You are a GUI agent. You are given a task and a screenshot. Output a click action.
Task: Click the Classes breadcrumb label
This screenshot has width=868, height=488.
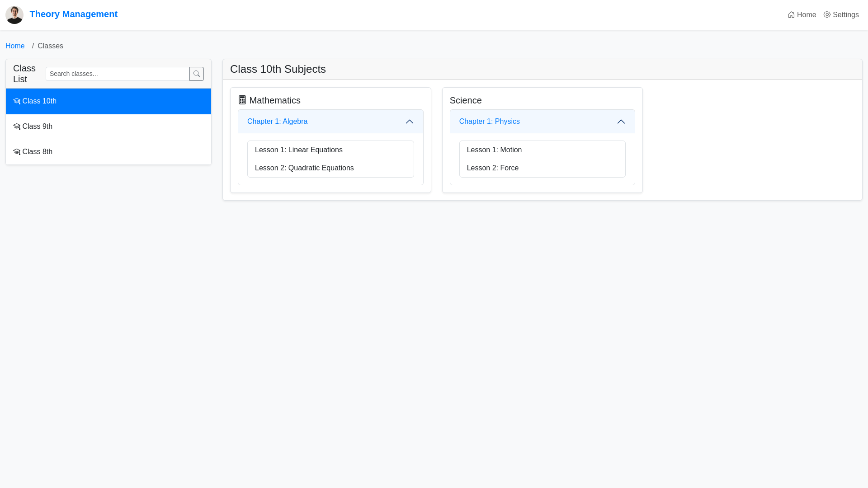point(50,46)
